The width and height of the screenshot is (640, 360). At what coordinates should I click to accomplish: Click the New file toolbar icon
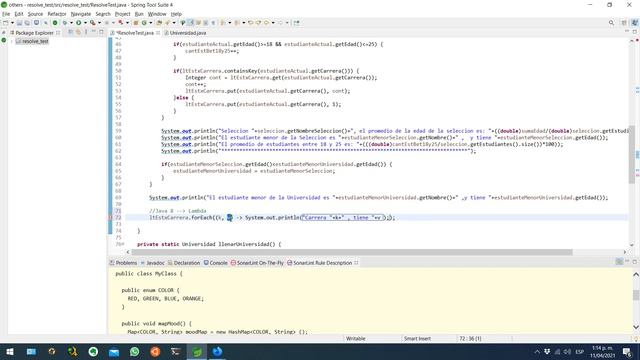coord(6,23)
